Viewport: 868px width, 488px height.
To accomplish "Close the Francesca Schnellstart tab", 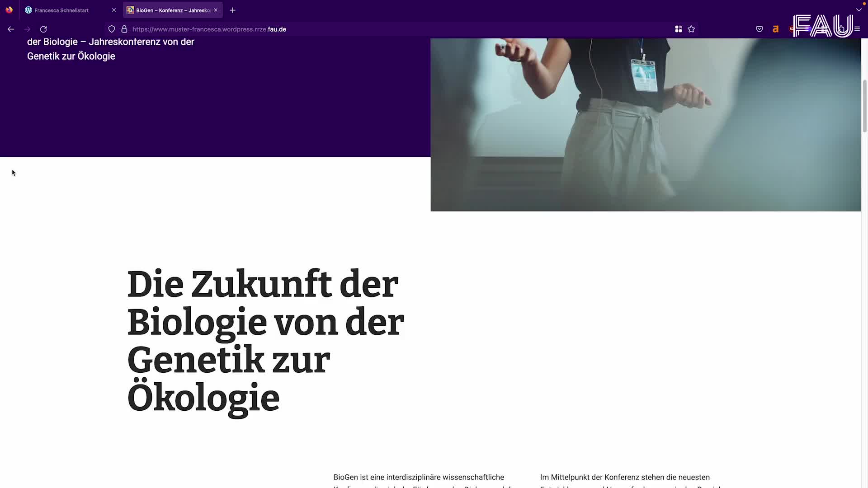I will (114, 10).
